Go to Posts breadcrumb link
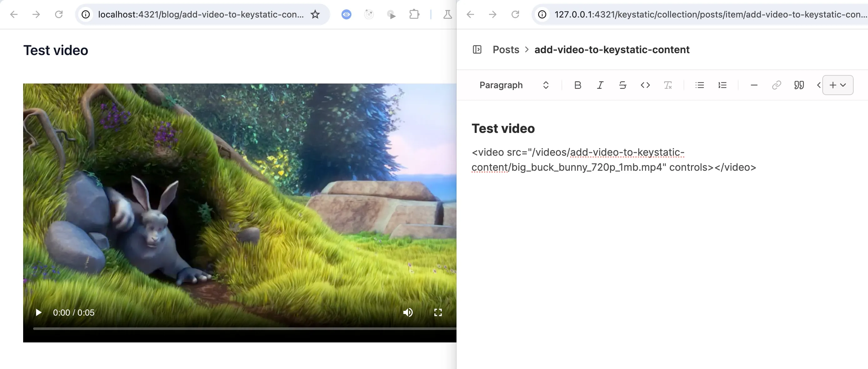 pos(506,49)
